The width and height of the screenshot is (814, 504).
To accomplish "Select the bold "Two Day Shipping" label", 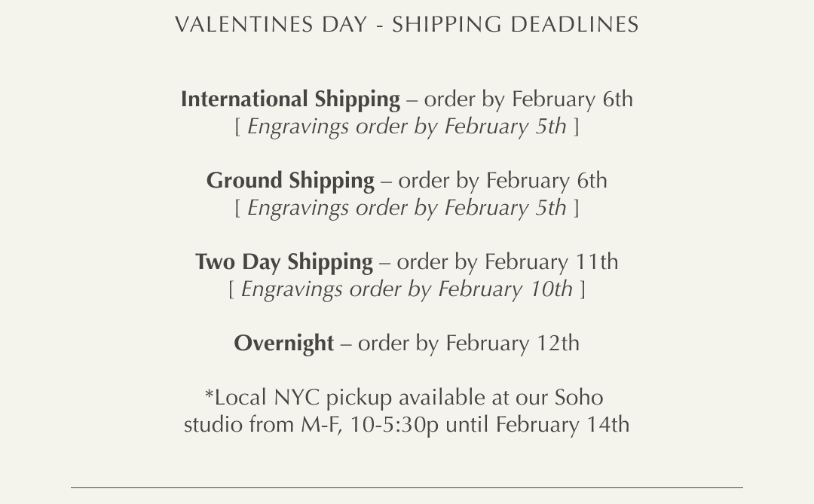I will 284,262.
